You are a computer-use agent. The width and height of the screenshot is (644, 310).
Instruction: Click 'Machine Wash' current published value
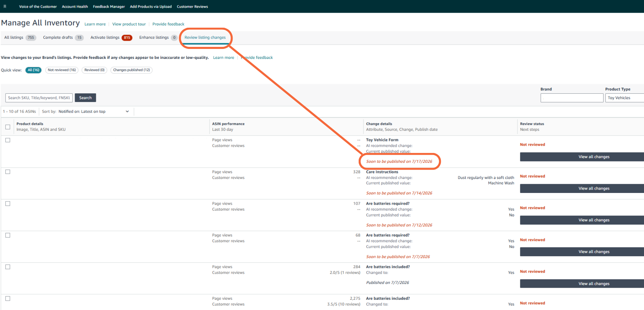(501, 183)
